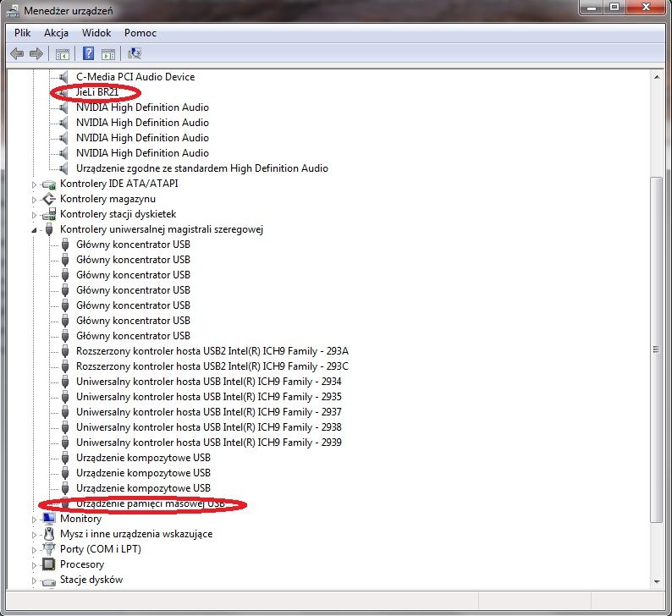Screen dimensions: 672x616
Task: Click USB icon of Uniwersalny kontroler 2938
Action: click(x=65, y=427)
